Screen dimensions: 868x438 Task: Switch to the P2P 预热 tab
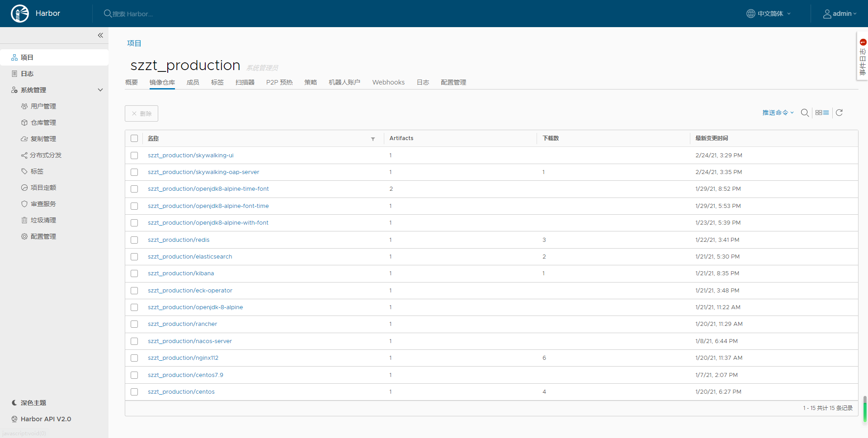click(279, 82)
